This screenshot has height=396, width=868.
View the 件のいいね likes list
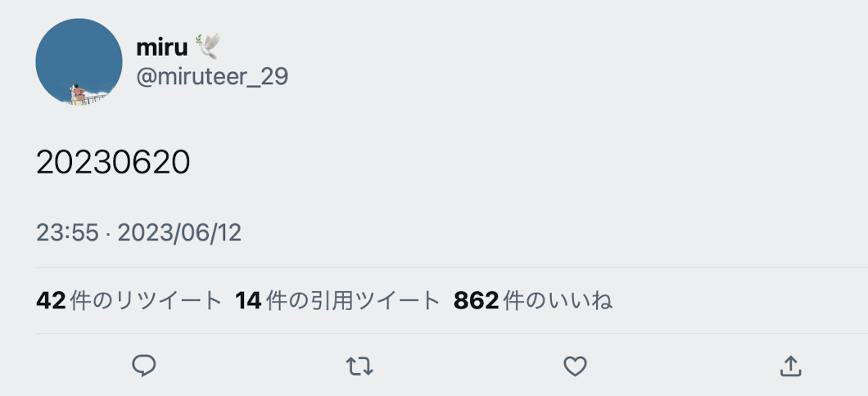click(x=558, y=301)
